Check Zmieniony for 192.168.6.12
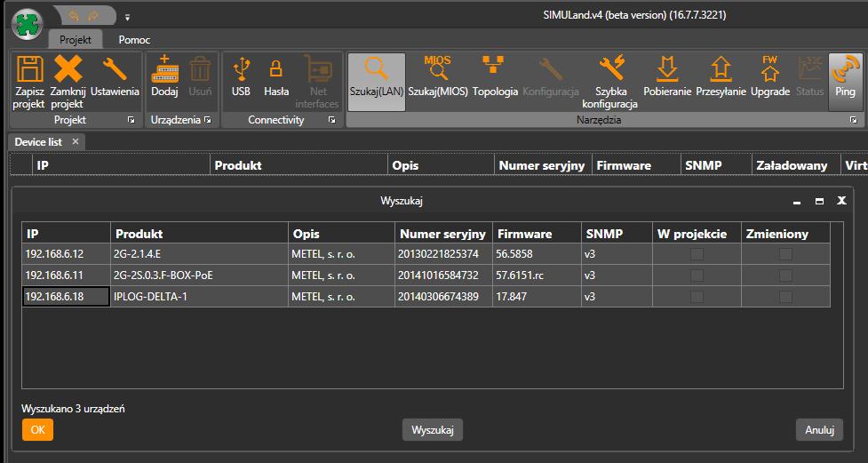Image resolution: width=868 pixels, height=463 pixels. pyautogui.click(x=785, y=254)
